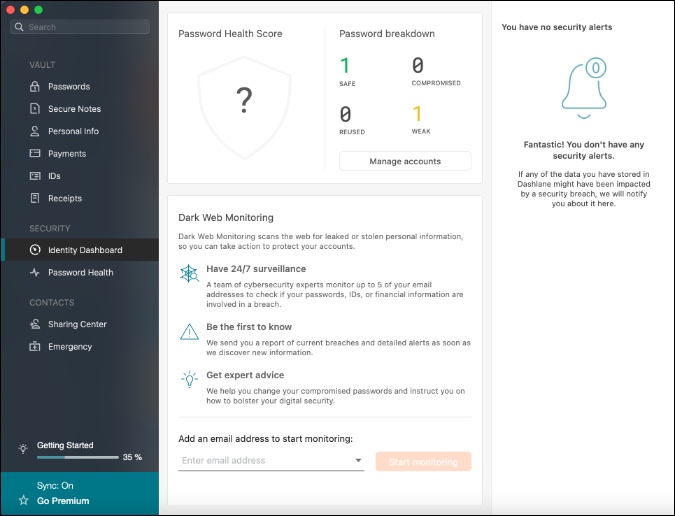This screenshot has width=675, height=516.
Task: Open Getting Started checklist
Action: coord(65,445)
